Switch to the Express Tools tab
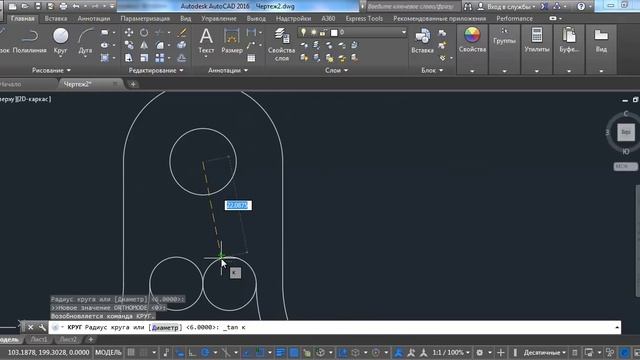The image size is (640, 360). [364, 18]
